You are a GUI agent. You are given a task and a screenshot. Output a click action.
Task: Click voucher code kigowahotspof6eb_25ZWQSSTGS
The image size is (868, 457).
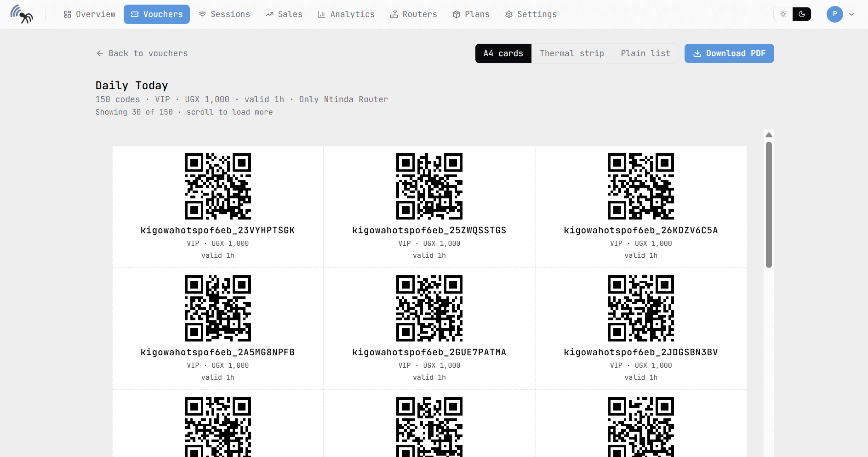point(429,231)
